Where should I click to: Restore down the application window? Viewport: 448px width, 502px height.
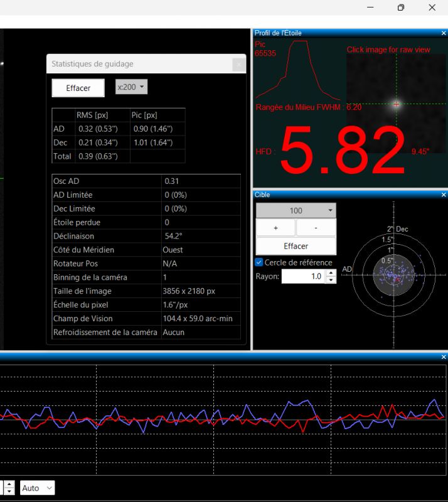click(x=400, y=8)
